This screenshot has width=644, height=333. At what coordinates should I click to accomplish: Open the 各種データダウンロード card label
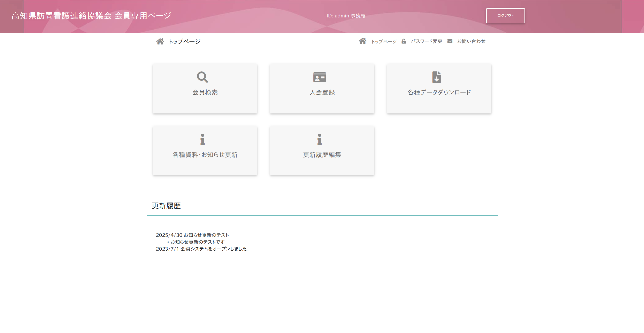[439, 92]
